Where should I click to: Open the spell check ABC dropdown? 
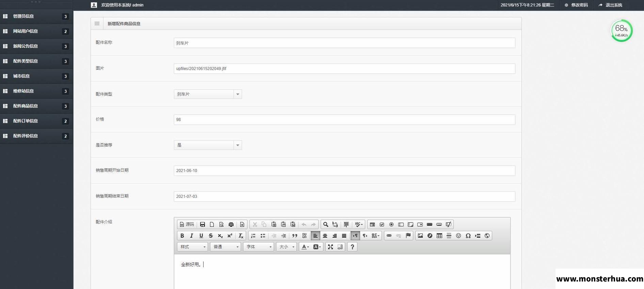pyautogui.click(x=358, y=224)
